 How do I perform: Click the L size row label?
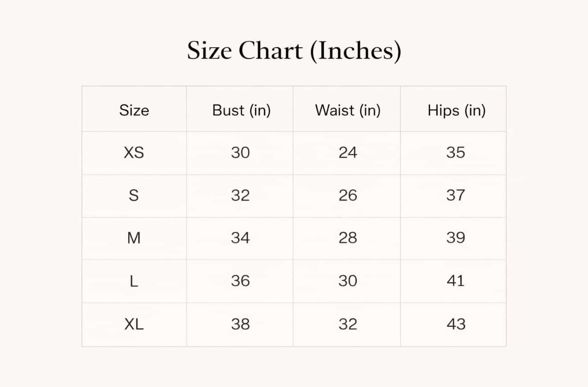134,281
